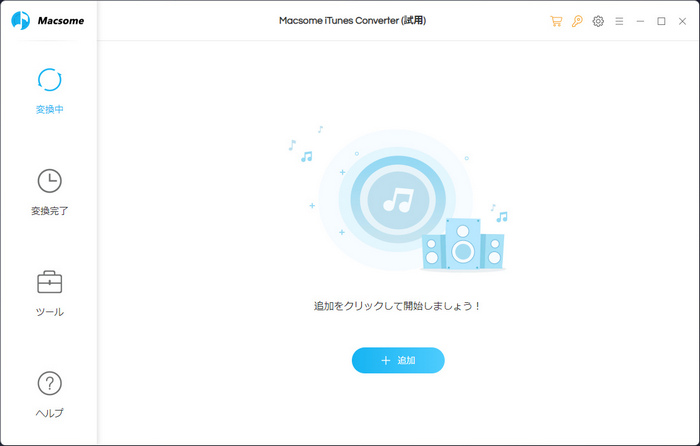Click the Macsome iTunes Converter title text
This screenshot has width=700, height=446.
tap(352, 21)
